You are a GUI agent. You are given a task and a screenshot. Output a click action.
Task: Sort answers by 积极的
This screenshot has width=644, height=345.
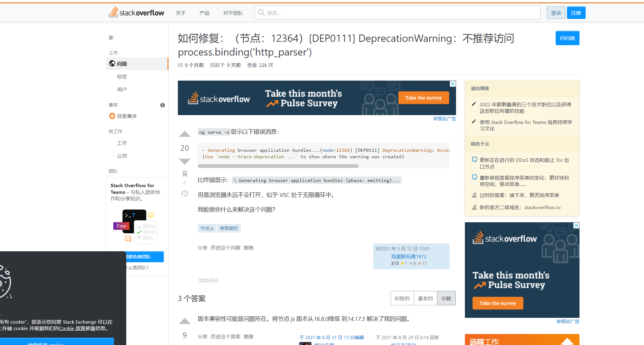click(x=402, y=298)
